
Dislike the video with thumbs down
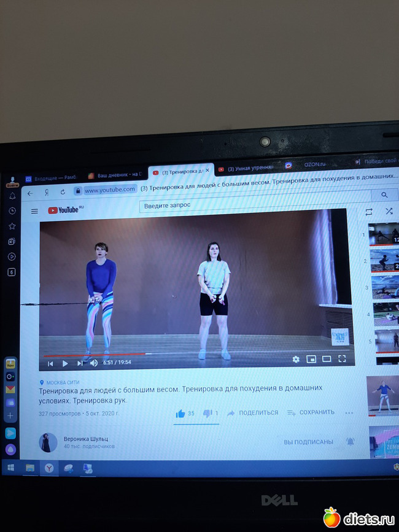[x=207, y=414]
